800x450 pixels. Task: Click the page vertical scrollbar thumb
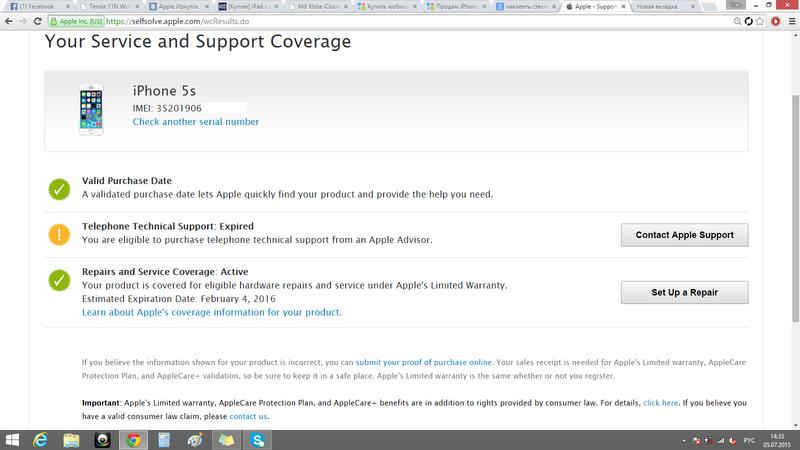(x=795, y=208)
